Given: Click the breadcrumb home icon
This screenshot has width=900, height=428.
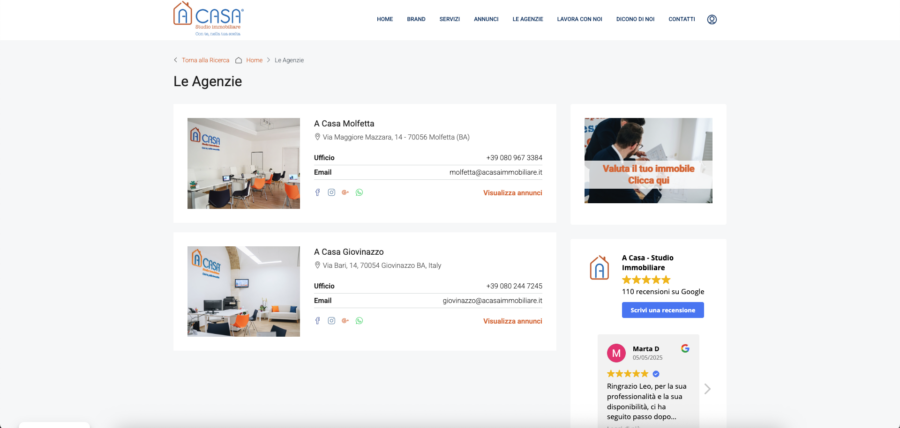Looking at the screenshot, I should [238, 60].
